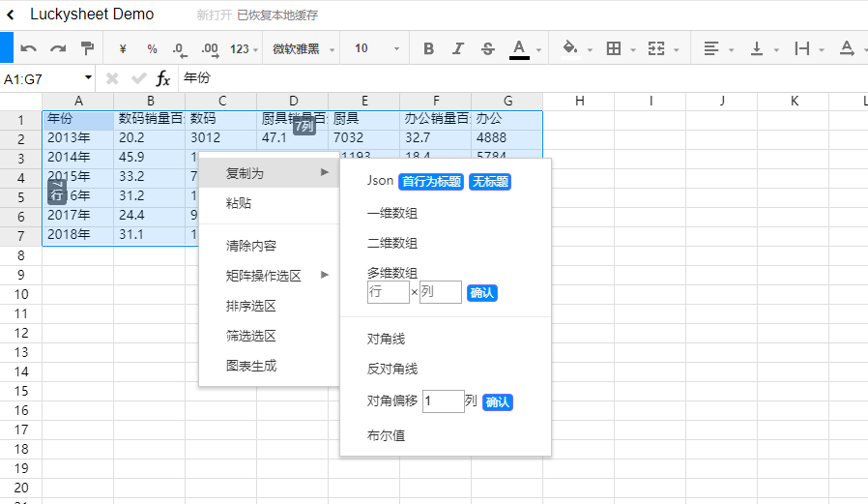
Task: Select 对角线 in the submenu
Action: coord(386,339)
